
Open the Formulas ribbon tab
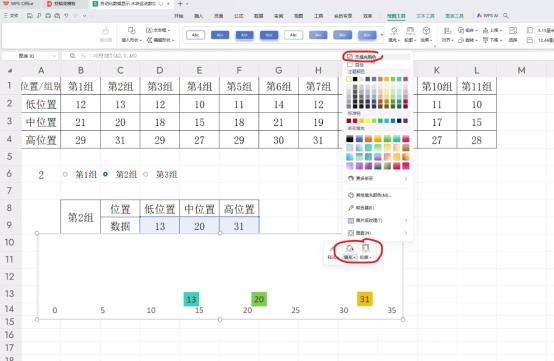click(x=239, y=16)
